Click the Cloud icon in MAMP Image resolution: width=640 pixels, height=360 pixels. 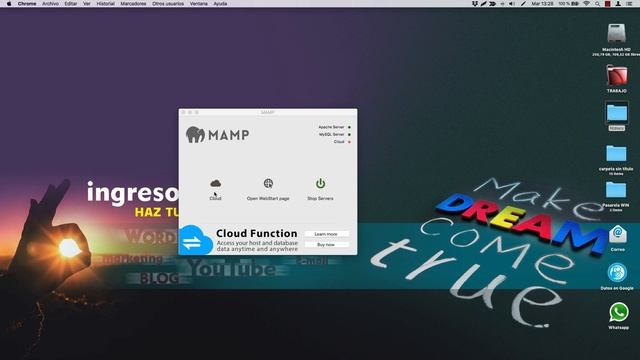click(x=216, y=184)
